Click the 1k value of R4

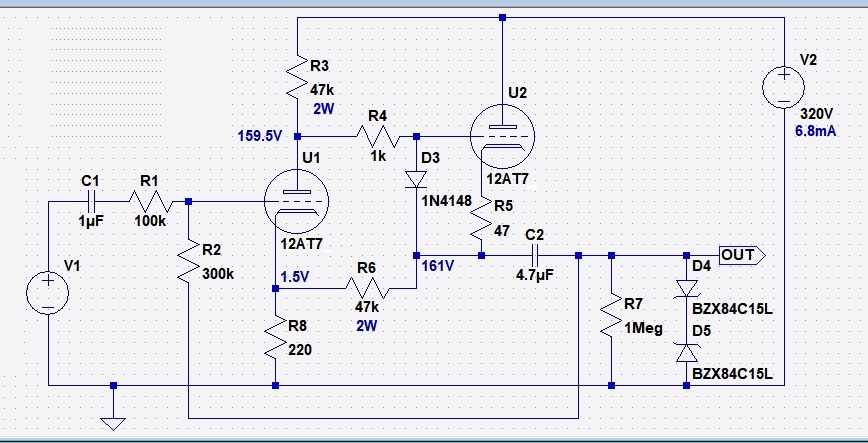[378, 156]
